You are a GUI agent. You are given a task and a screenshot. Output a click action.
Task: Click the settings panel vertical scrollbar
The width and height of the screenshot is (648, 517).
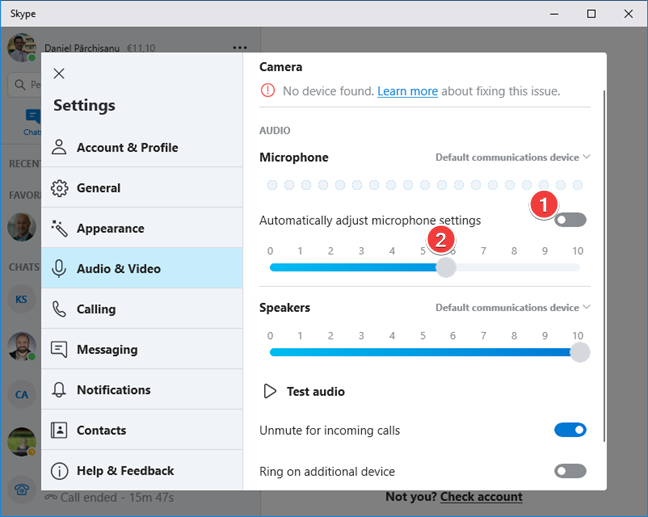coord(604,266)
